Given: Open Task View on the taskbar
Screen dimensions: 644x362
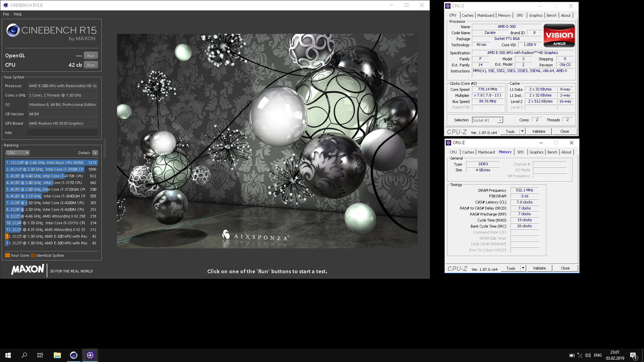Looking at the screenshot, I should (x=40, y=355).
